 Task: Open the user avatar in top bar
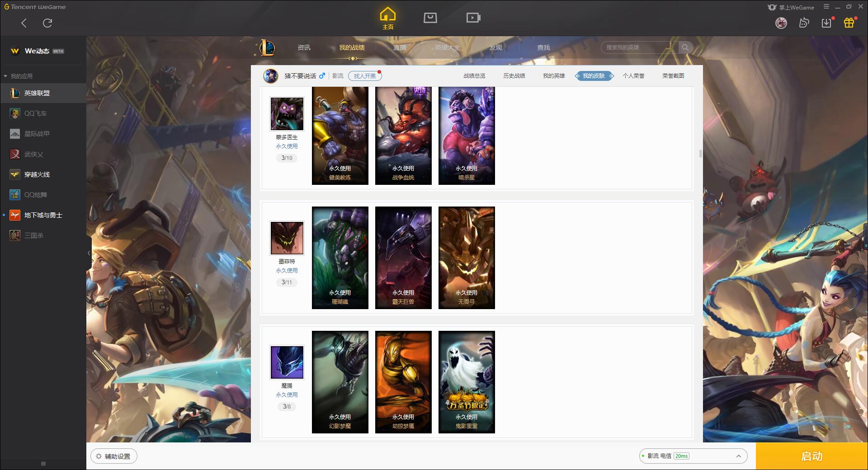point(781,23)
